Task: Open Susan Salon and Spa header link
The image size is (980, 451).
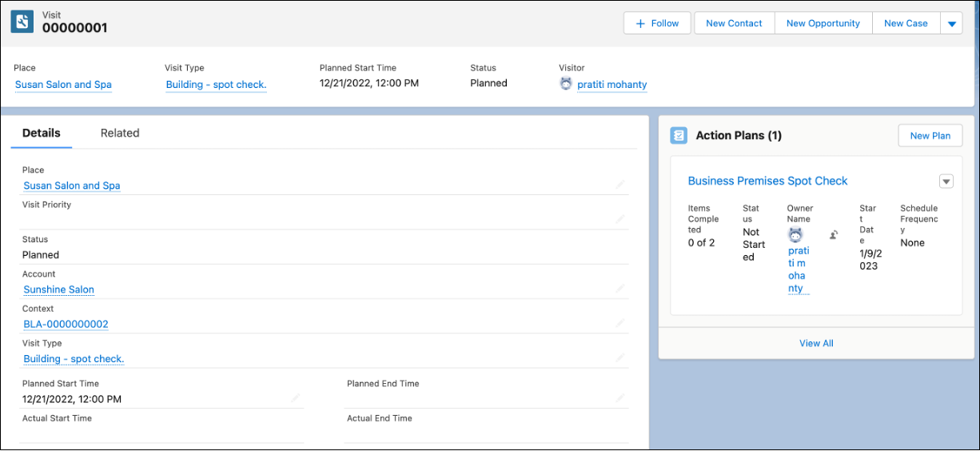Action: 63,84
